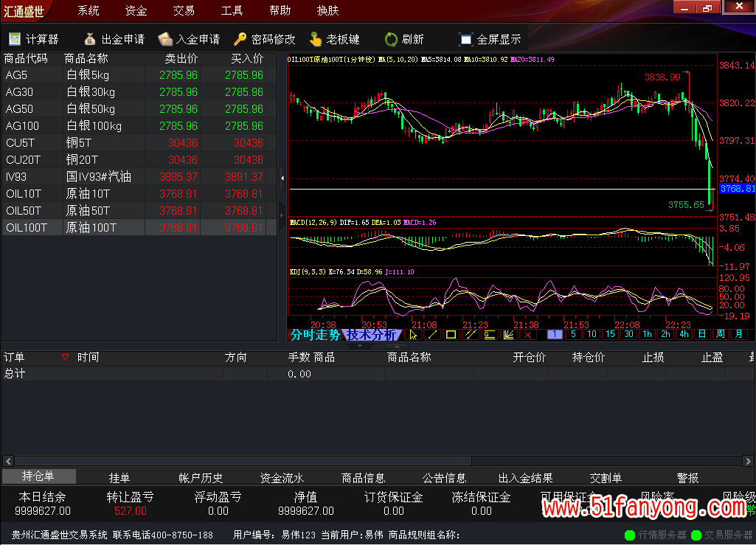756x545 pixels.
Task: Open the 换肤 skin menu
Action: (328, 10)
